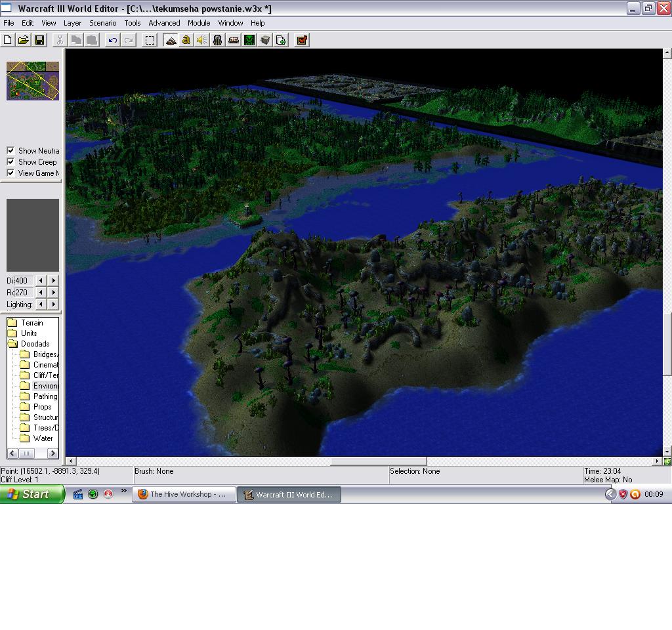
Task: Create a new map with New icon
Action: 8,40
